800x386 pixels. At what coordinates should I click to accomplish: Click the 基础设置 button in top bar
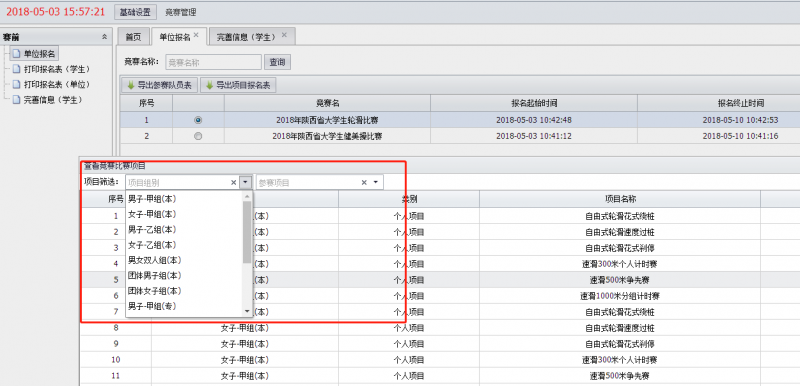pyautogui.click(x=135, y=12)
